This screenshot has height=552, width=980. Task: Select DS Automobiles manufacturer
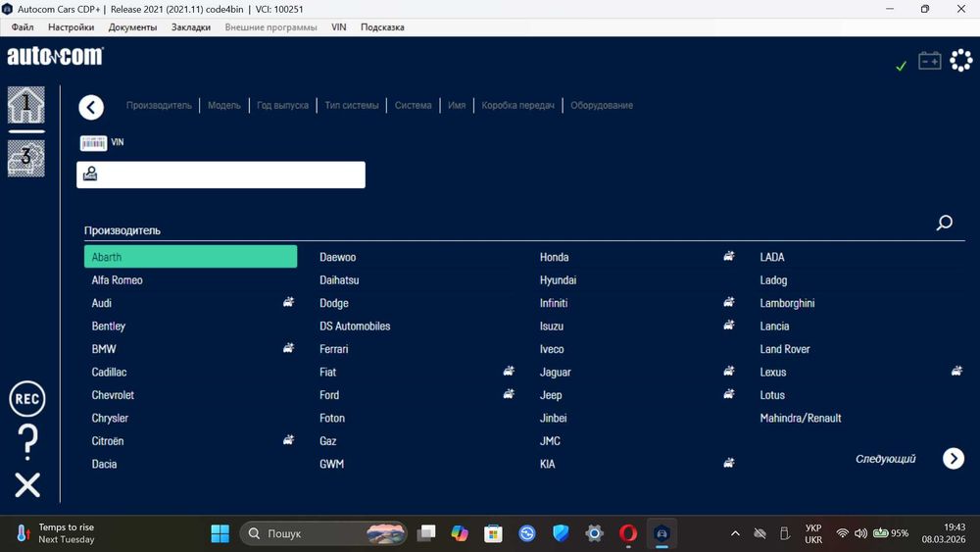tap(355, 326)
